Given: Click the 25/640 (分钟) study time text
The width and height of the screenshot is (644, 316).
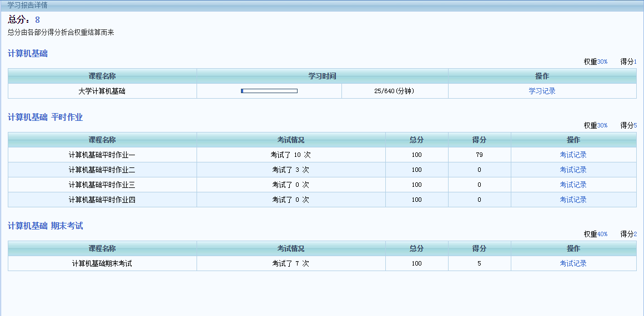Looking at the screenshot, I should coord(394,91).
